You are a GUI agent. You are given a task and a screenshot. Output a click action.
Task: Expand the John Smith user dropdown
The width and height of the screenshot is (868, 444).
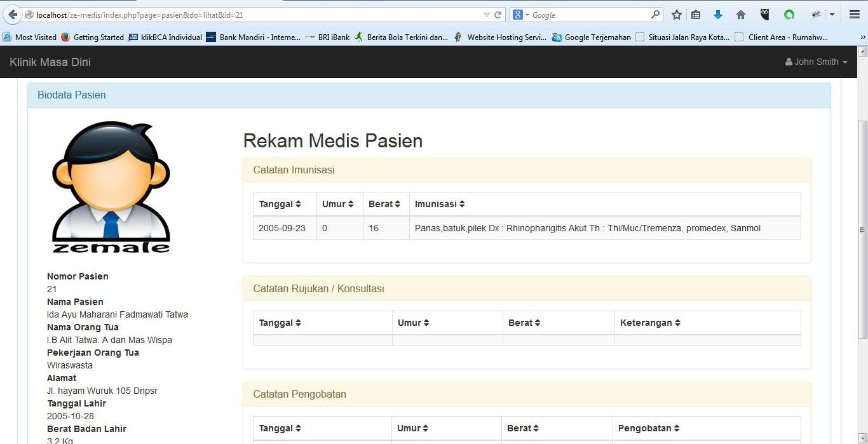point(817,62)
